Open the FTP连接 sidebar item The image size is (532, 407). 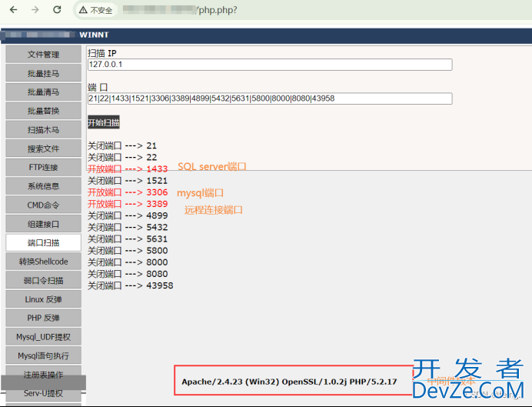point(43,167)
